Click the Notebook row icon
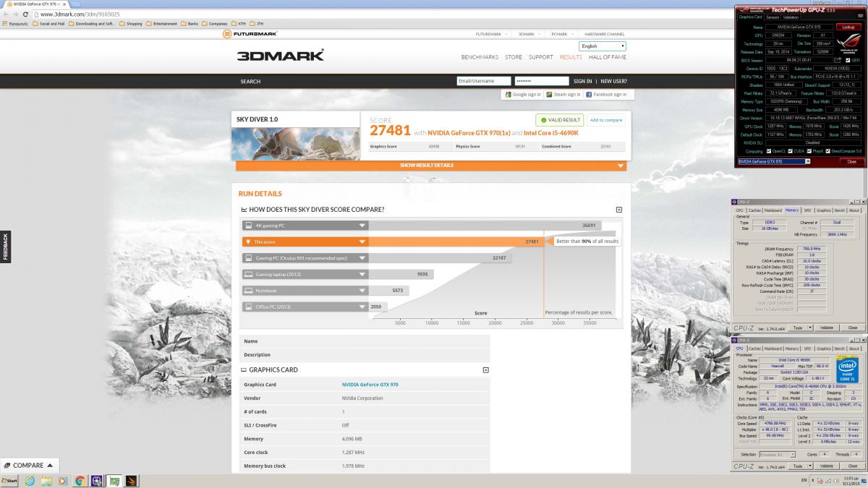 pos(249,291)
